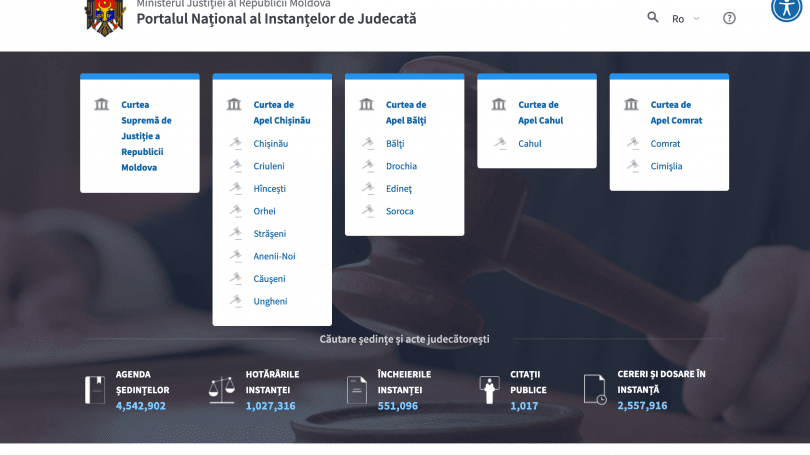Click the Moldova coat of arms logo
The height and width of the screenshot is (455, 810).
pos(105,18)
